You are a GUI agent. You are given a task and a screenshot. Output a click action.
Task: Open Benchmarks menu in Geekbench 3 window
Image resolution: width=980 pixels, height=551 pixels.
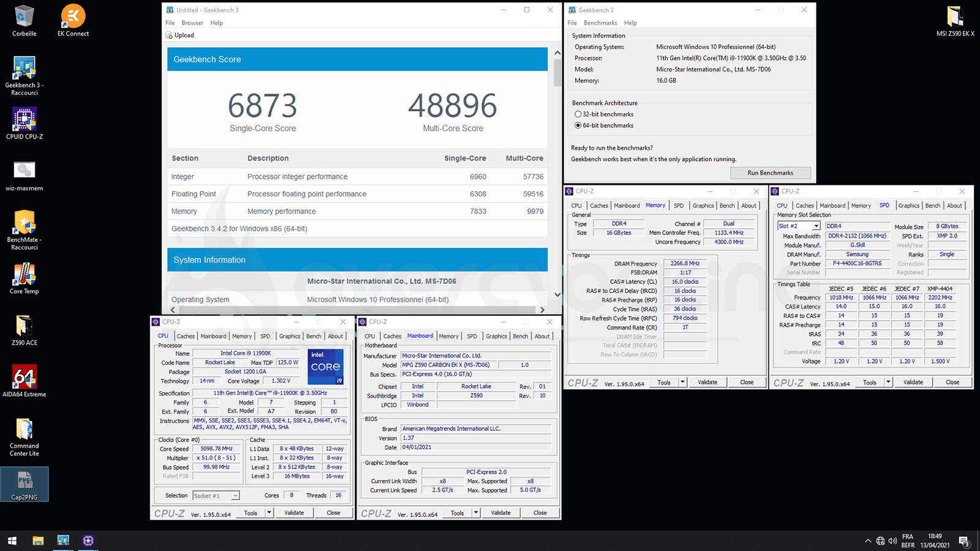600,23
